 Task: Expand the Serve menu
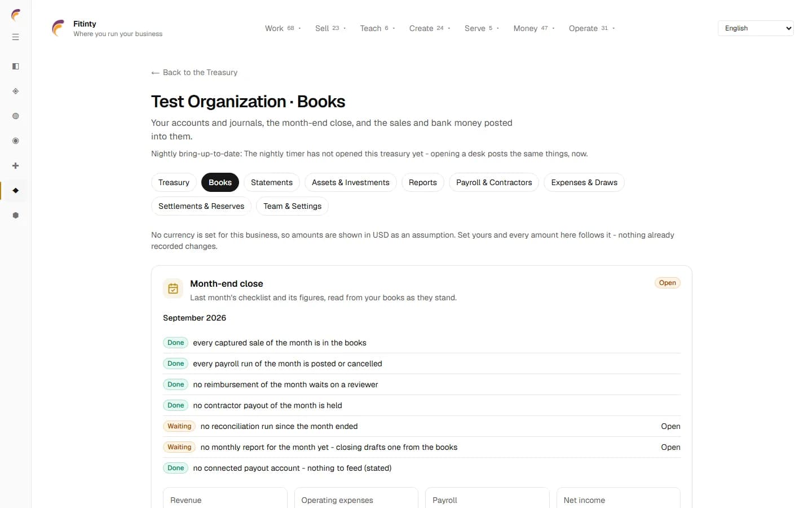pos(482,28)
